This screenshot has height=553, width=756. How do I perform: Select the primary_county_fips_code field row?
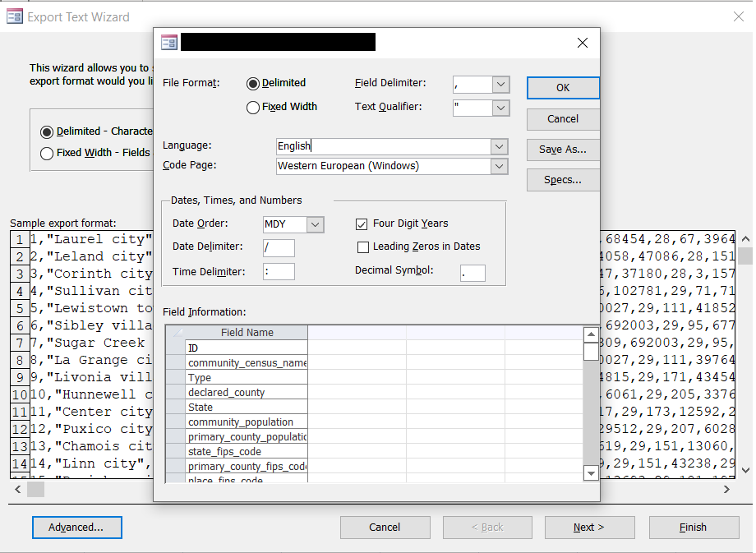[x=247, y=466]
